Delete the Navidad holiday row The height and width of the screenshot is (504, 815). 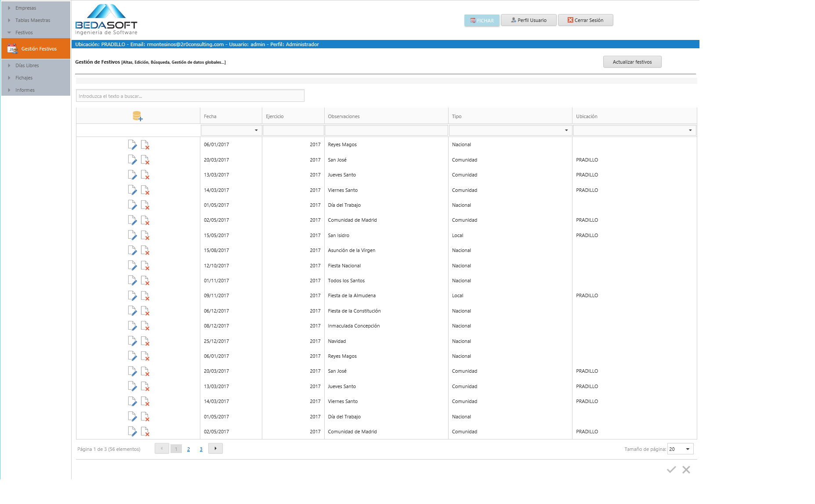145,341
